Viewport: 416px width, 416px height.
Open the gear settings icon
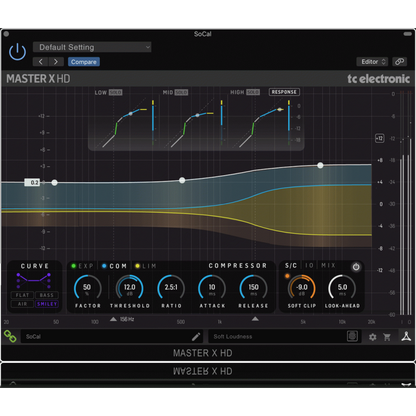[373, 337]
